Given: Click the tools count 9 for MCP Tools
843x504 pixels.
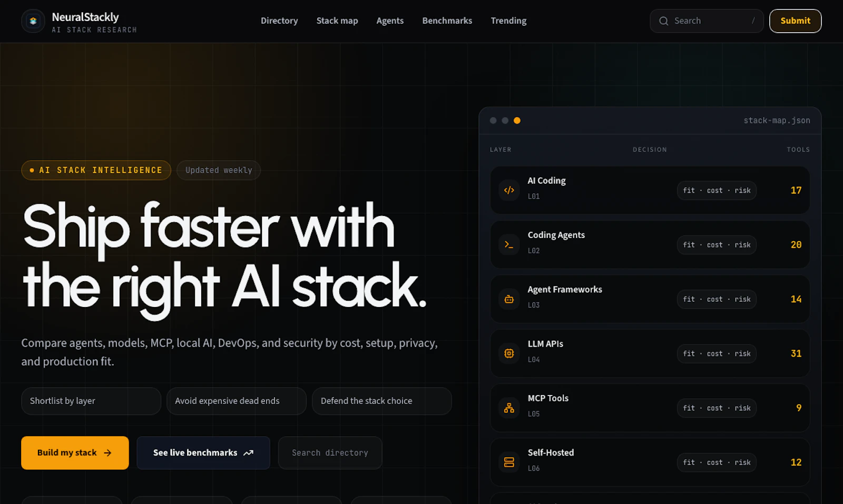Looking at the screenshot, I should (799, 408).
